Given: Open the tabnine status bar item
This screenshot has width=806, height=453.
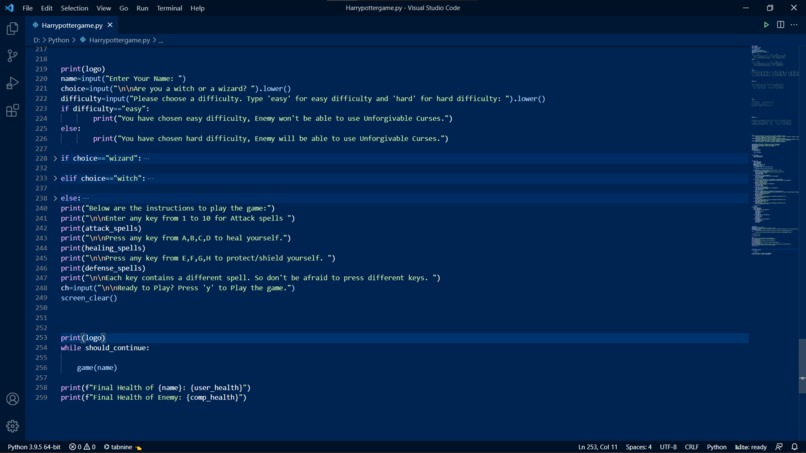Looking at the screenshot, I should [x=122, y=447].
